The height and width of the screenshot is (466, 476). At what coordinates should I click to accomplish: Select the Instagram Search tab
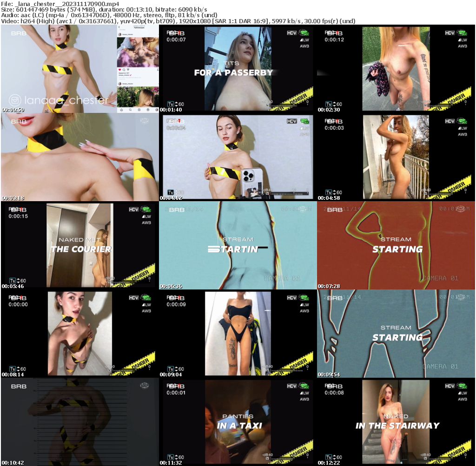pyautogui.click(x=130, y=109)
